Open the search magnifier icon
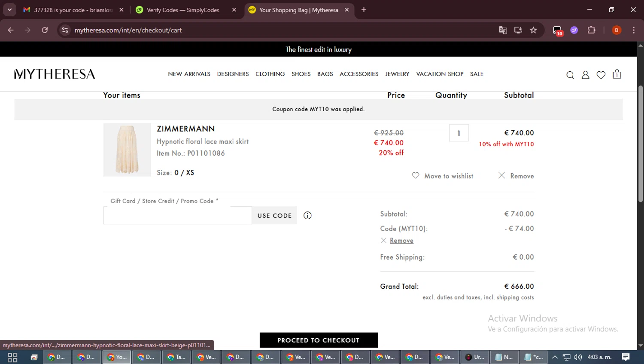The height and width of the screenshot is (364, 644). pos(570,75)
